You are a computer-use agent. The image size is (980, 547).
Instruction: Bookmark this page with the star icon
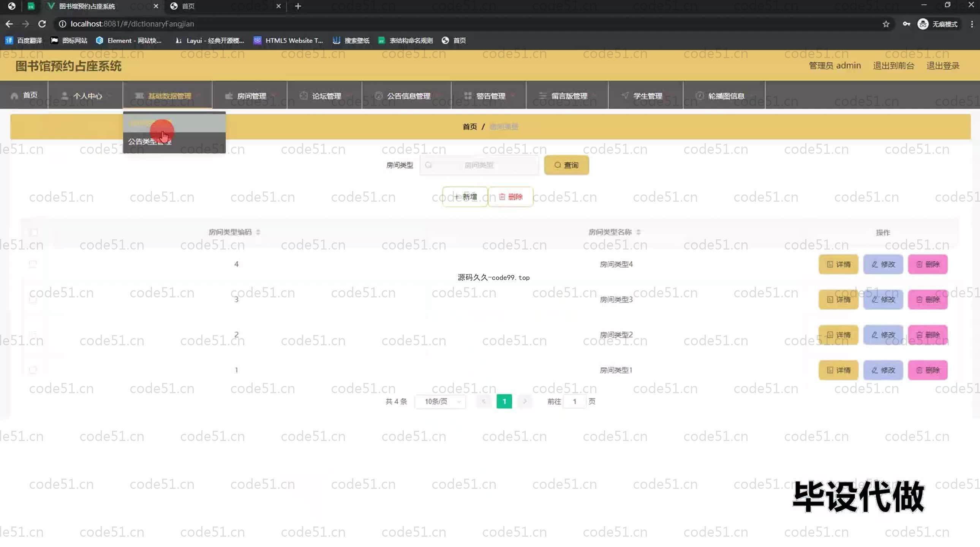(x=886, y=24)
